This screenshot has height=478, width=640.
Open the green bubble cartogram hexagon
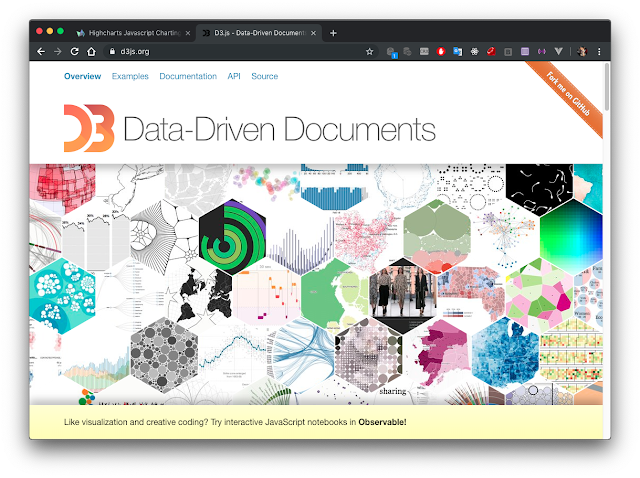pos(437,237)
